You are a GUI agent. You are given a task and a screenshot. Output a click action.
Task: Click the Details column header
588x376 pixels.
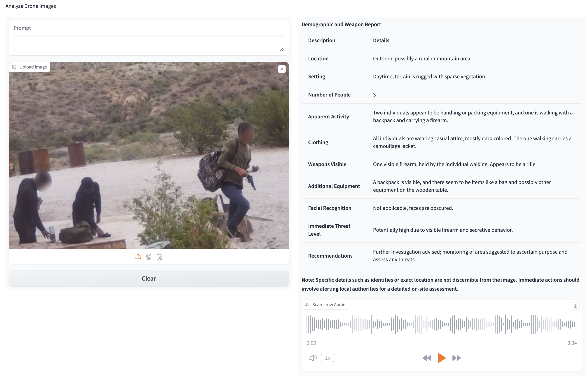tap(381, 40)
